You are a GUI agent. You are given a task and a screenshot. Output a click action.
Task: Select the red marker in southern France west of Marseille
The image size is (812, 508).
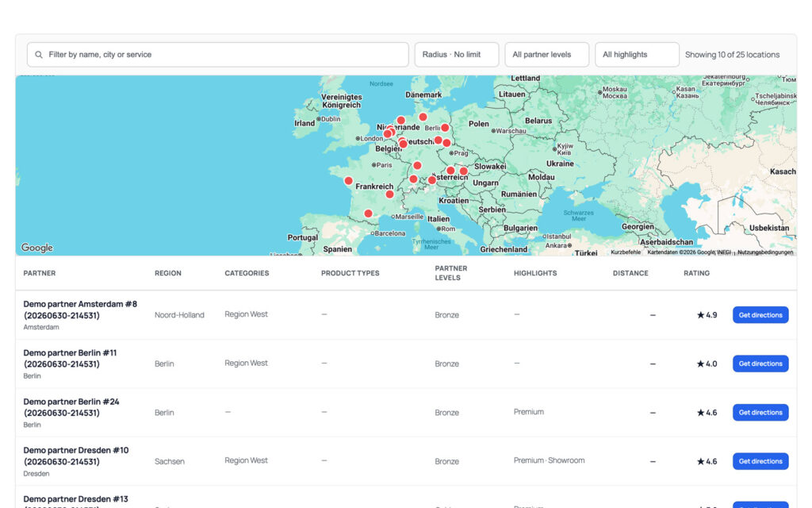(x=368, y=213)
